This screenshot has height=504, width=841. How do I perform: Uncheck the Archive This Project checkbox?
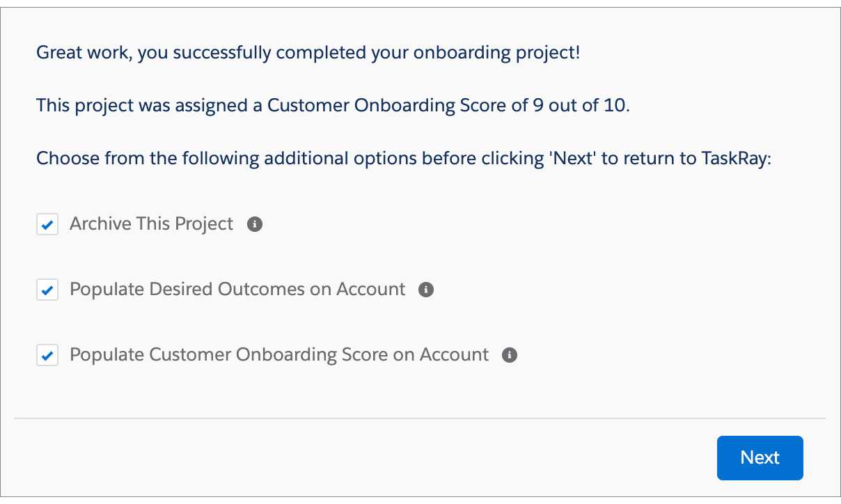click(x=47, y=225)
